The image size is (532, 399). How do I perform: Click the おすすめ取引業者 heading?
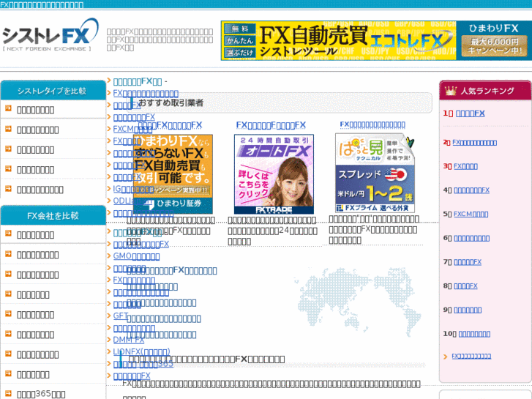tap(171, 102)
